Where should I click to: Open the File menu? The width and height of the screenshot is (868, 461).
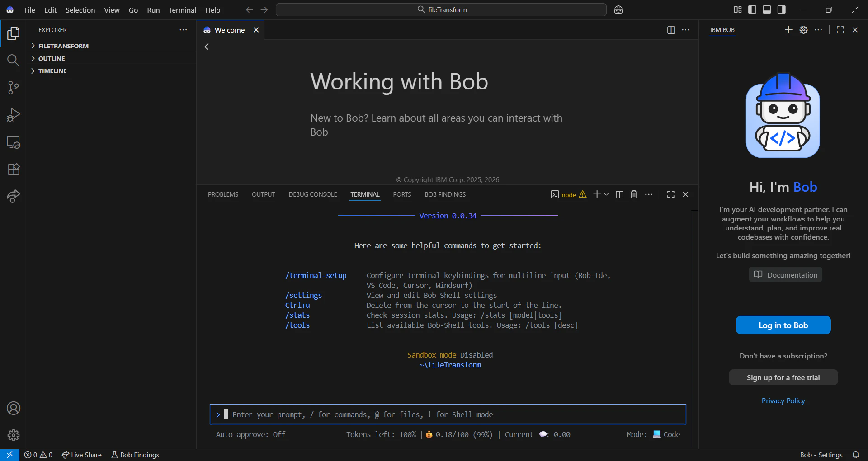tap(30, 10)
